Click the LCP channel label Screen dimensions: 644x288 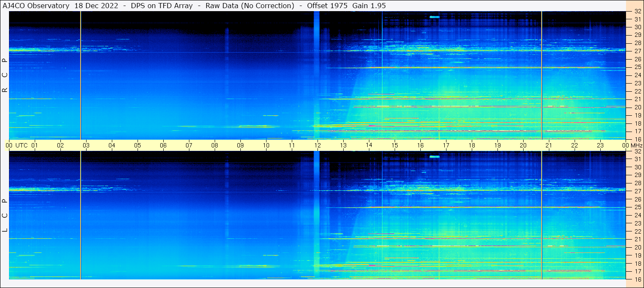coord(5,216)
